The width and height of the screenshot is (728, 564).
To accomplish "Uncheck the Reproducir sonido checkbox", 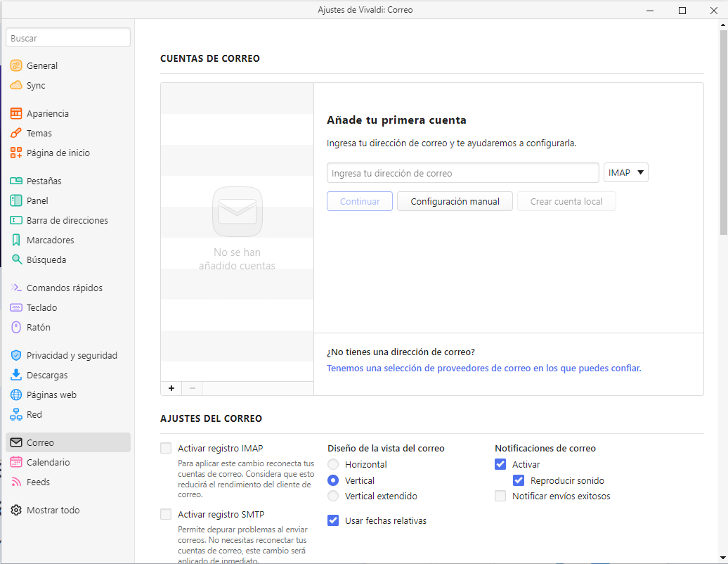I will point(519,480).
